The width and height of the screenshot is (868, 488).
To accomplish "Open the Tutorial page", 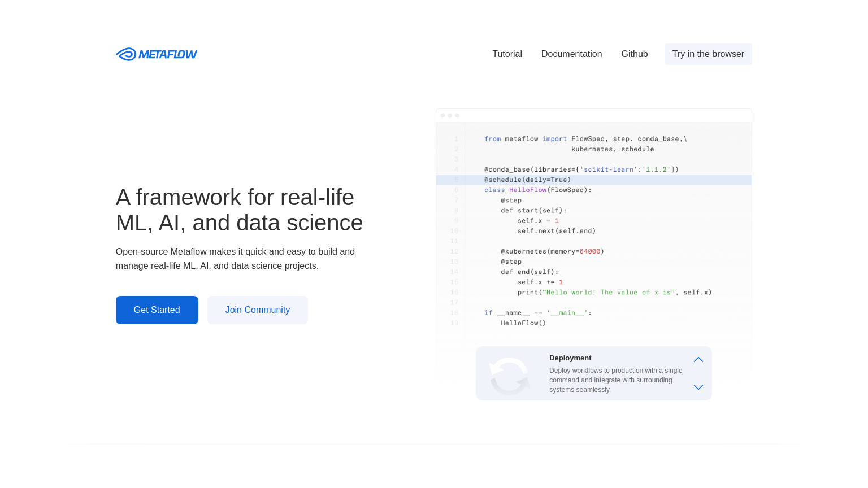I will (x=507, y=54).
